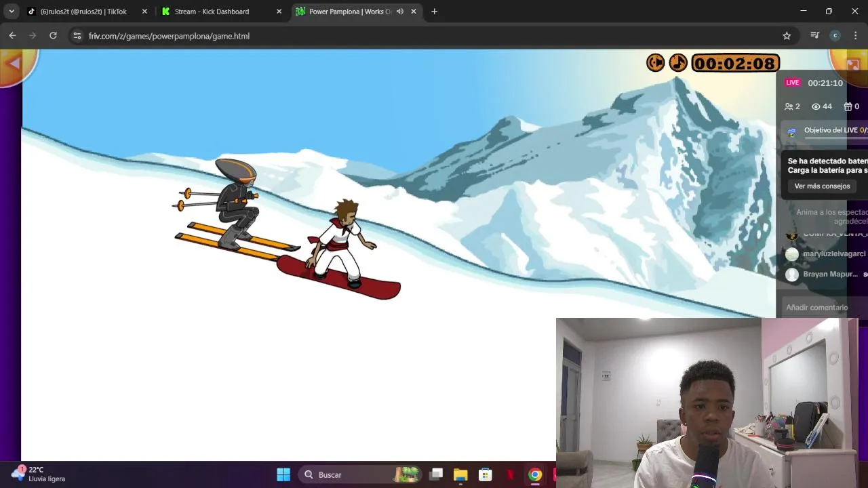Click the game timer reading 00:02:08
Screen dimensions: 868x488
click(x=736, y=64)
